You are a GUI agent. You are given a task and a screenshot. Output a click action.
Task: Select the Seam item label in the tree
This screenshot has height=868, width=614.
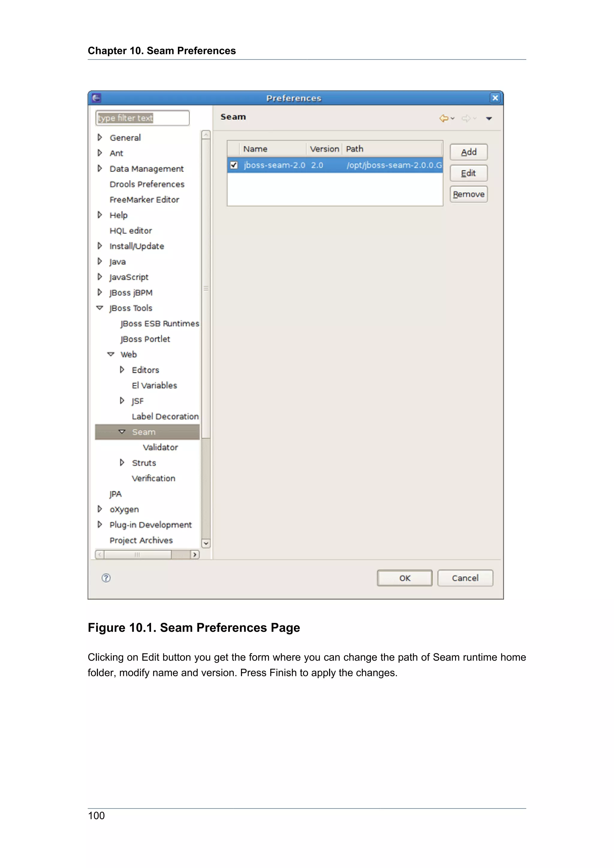pos(144,432)
